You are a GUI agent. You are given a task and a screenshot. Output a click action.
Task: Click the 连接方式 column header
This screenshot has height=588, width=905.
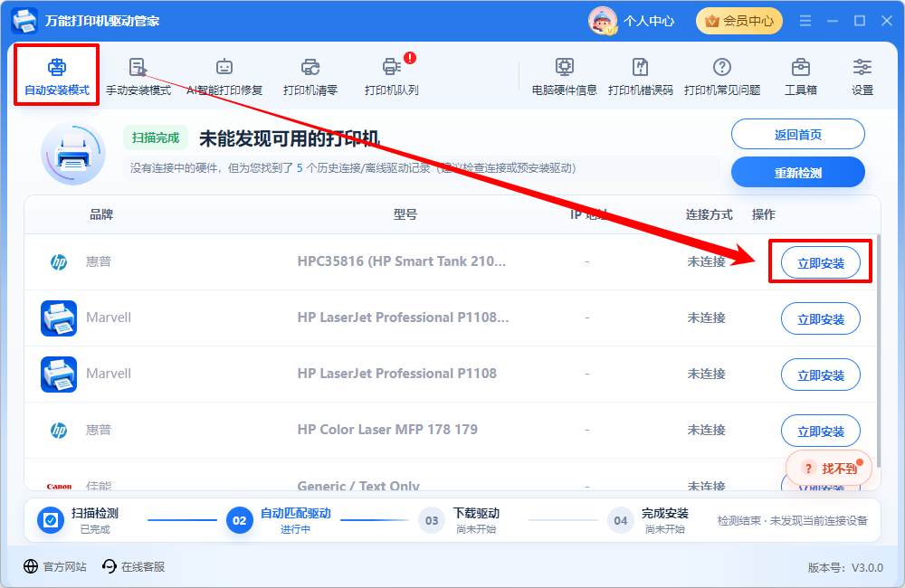709,214
